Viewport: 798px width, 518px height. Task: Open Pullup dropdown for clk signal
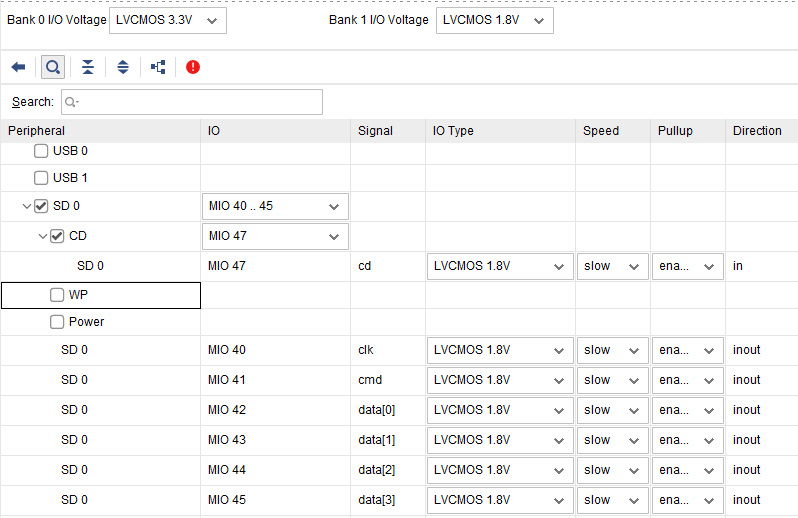688,351
